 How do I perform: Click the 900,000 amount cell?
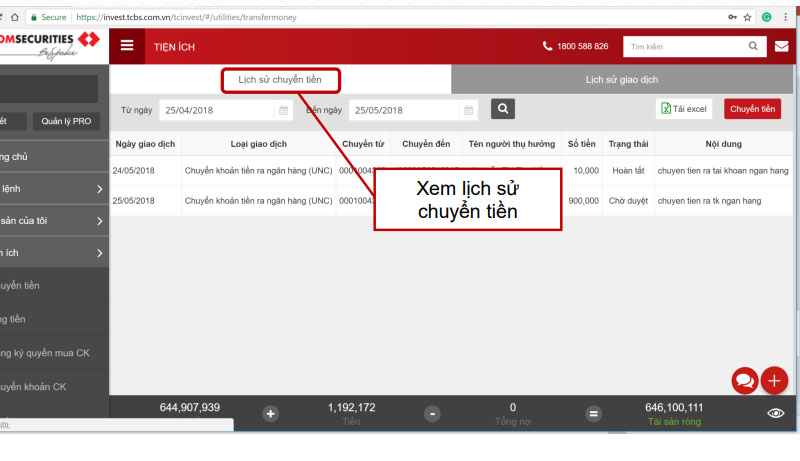(x=584, y=200)
